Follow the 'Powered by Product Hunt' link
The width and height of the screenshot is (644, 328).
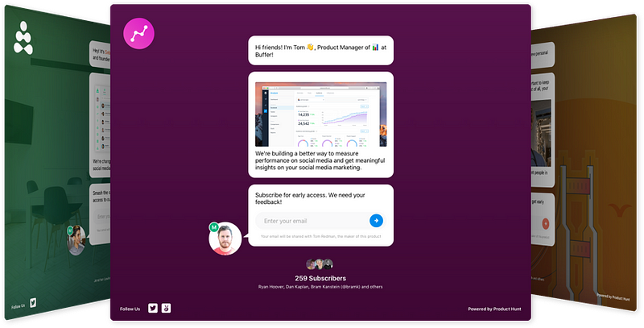[x=494, y=309]
